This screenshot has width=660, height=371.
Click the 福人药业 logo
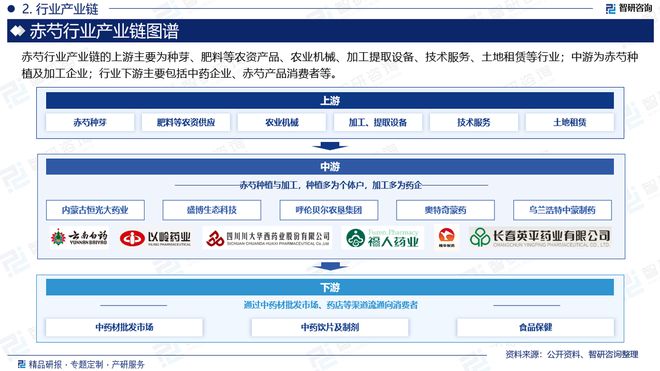coord(382,238)
